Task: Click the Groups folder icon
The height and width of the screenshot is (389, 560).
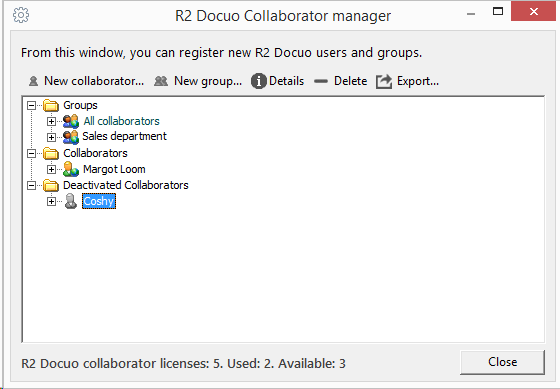Action: 51,105
